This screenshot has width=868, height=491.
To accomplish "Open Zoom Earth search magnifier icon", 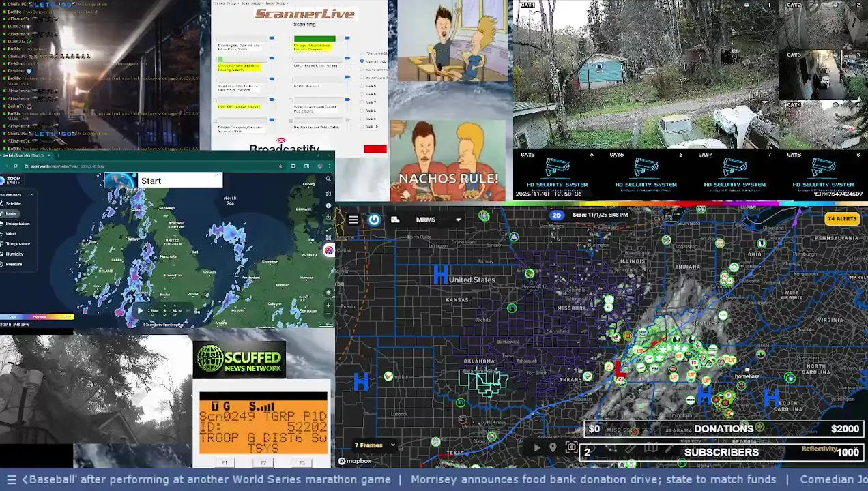I will [328, 179].
